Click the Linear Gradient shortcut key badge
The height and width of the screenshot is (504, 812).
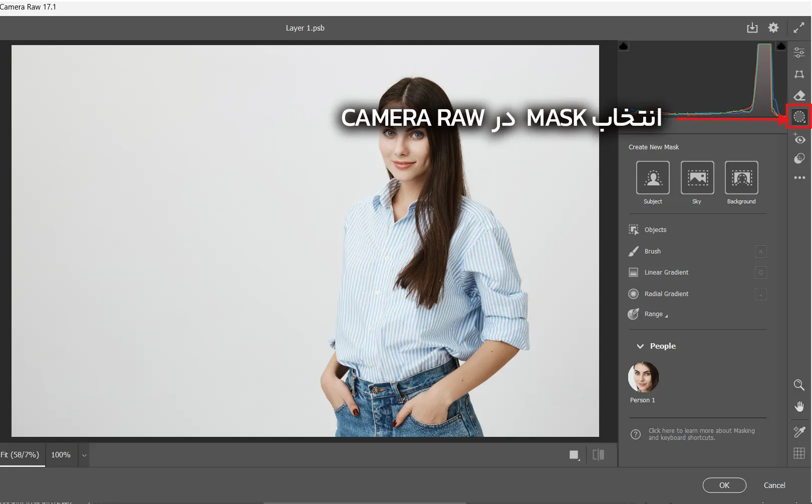760,273
